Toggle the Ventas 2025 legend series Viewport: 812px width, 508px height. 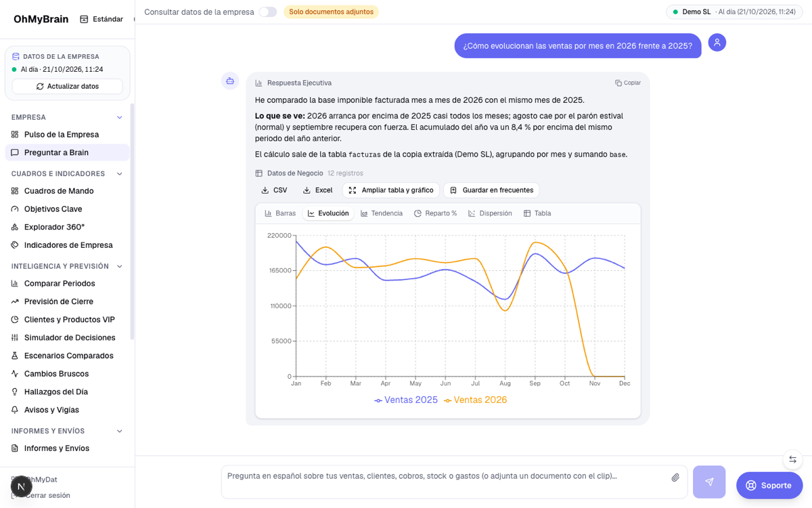406,400
